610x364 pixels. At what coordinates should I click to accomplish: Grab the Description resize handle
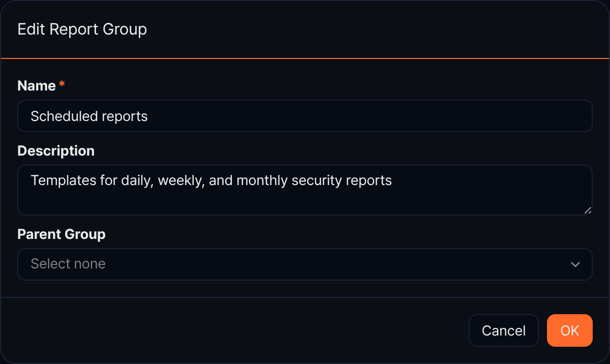(x=588, y=210)
